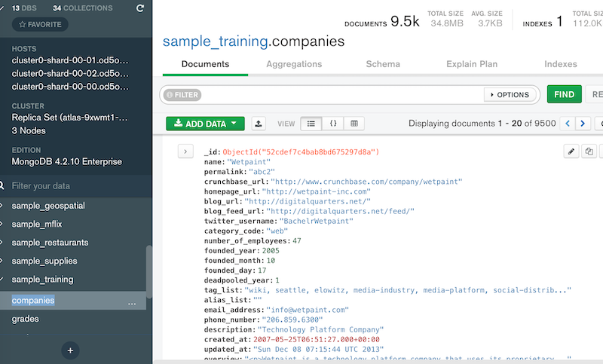Open the Schema tab
The image size is (603, 364).
pos(383,64)
